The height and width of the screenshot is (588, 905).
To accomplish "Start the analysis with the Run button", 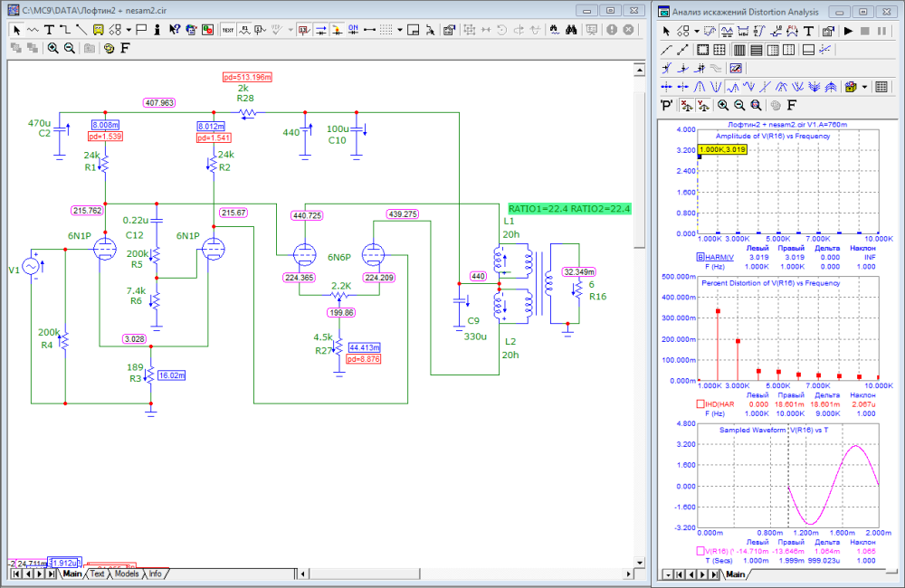I will (x=849, y=31).
